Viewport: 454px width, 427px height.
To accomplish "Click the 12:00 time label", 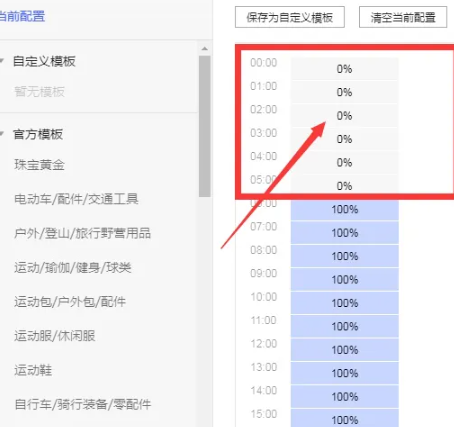I will (264, 344).
